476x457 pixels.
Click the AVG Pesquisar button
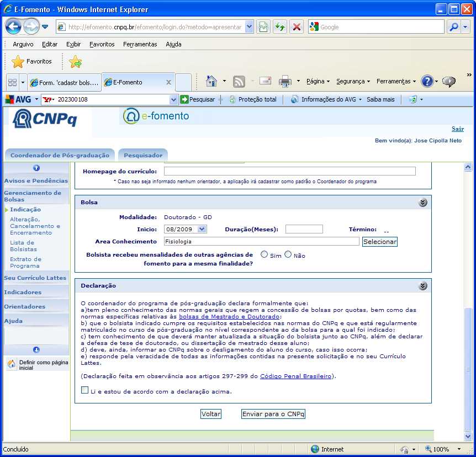click(198, 99)
